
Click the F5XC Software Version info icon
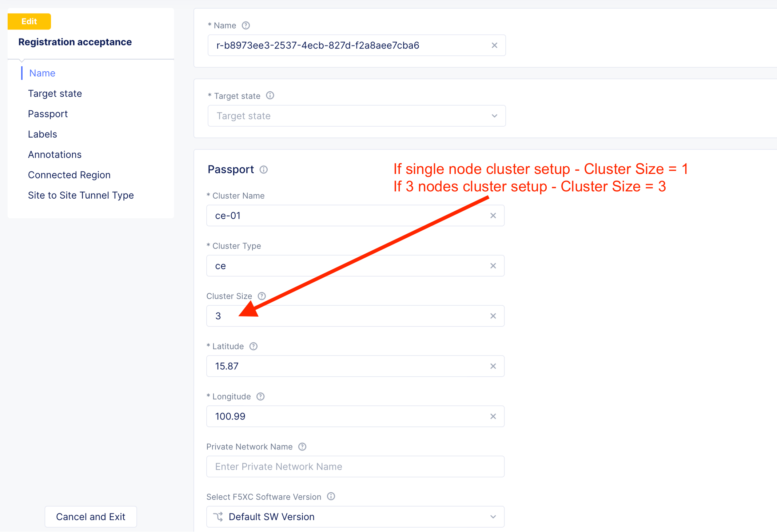coord(331,497)
